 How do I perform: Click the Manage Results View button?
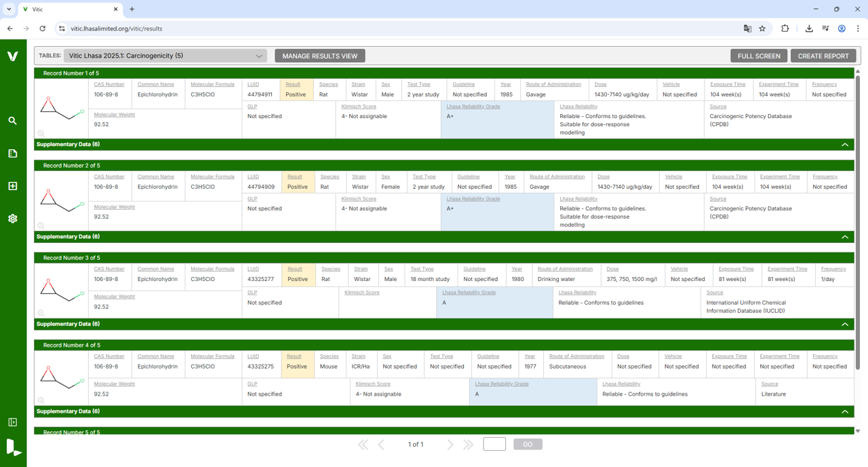point(319,56)
